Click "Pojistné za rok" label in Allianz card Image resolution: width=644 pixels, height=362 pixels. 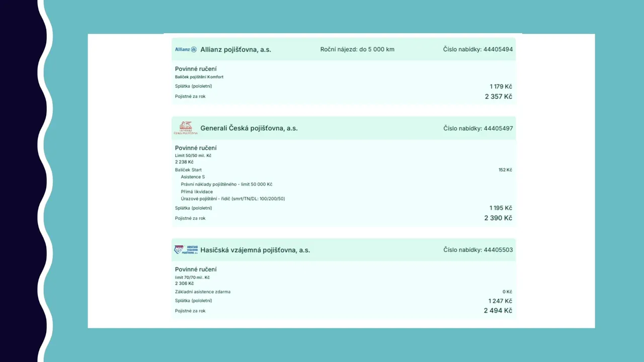(x=190, y=97)
